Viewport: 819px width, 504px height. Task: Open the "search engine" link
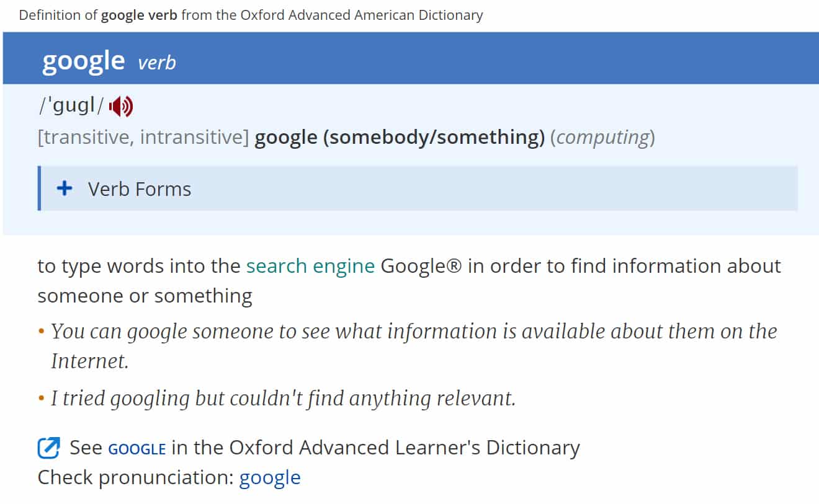(310, 266)
